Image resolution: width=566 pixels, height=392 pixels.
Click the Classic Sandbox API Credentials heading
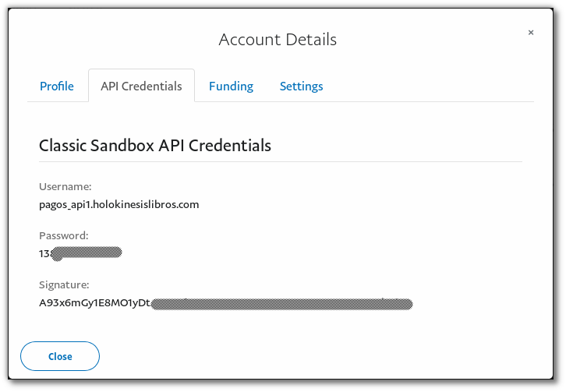[x=155, y=146]
